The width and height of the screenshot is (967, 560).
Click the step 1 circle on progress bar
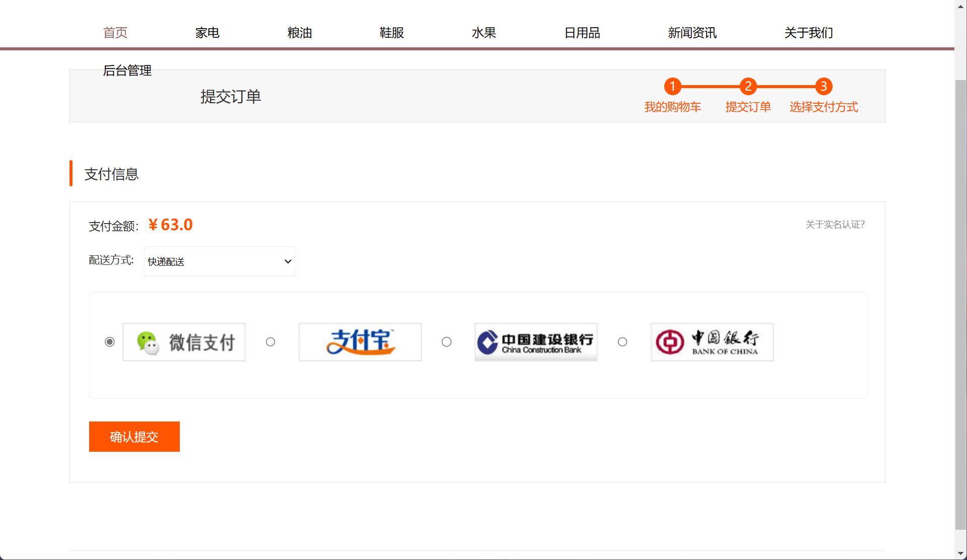point(673,86)
